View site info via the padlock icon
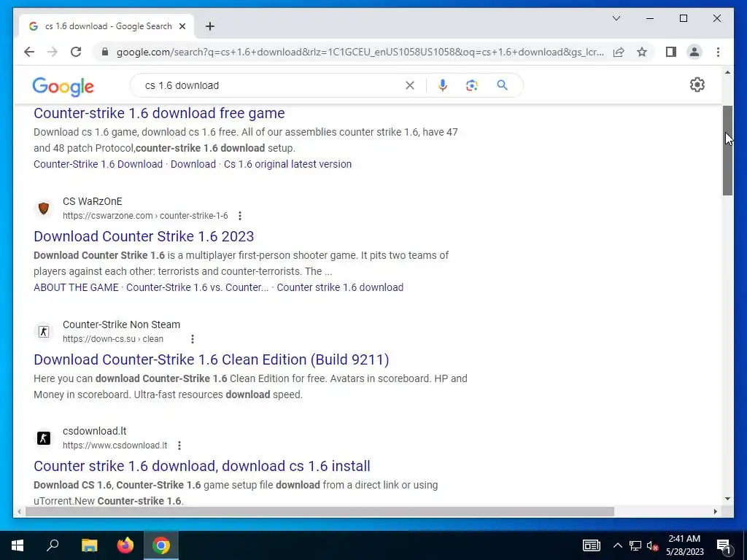This screenshot has height=560, width=747. click(105, 52)
